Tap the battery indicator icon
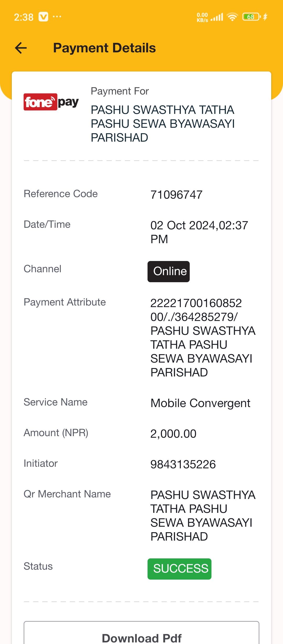283x644 pixels. [x=251, y=17]
